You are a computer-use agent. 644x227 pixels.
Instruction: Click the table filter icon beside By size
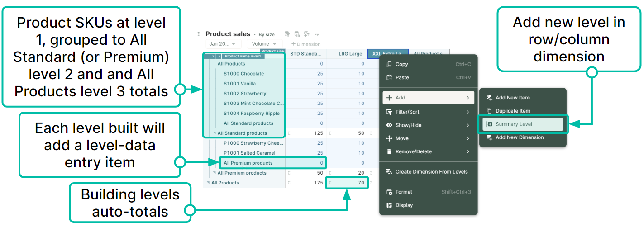(287, 34)
